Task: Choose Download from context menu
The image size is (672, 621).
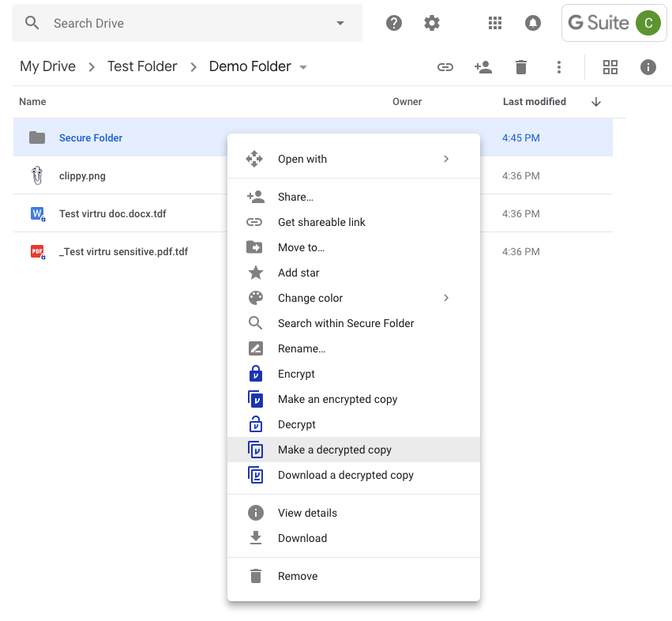Action: pos(354,538)
